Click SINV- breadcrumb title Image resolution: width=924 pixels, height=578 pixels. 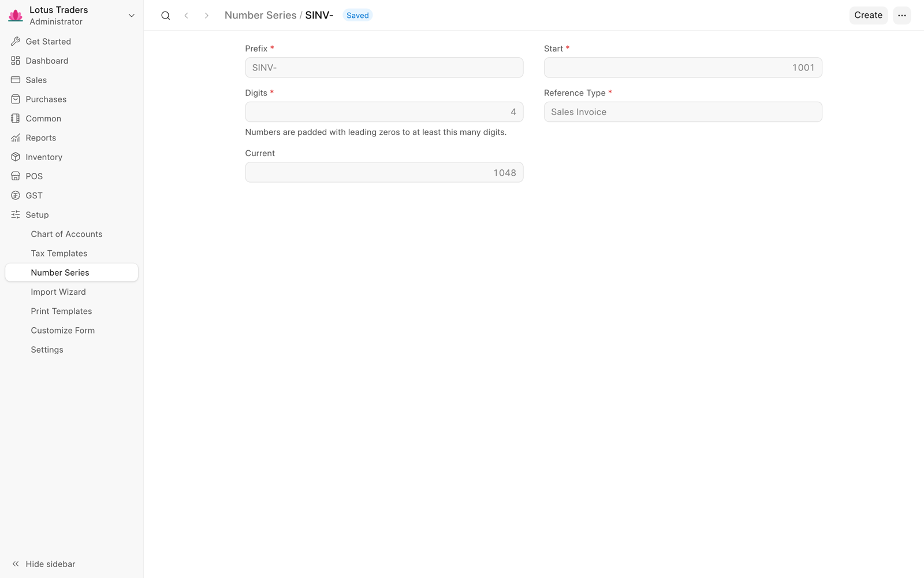[x=319, y=16]
